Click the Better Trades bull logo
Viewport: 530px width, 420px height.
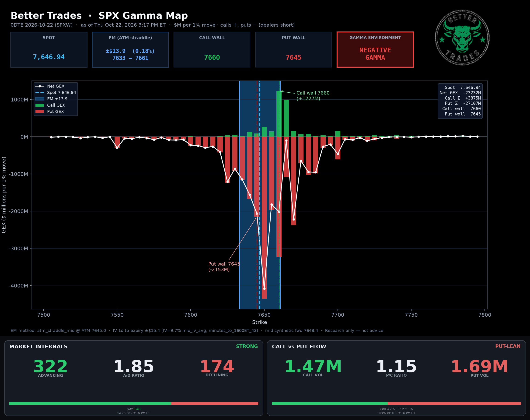point(462,38)
